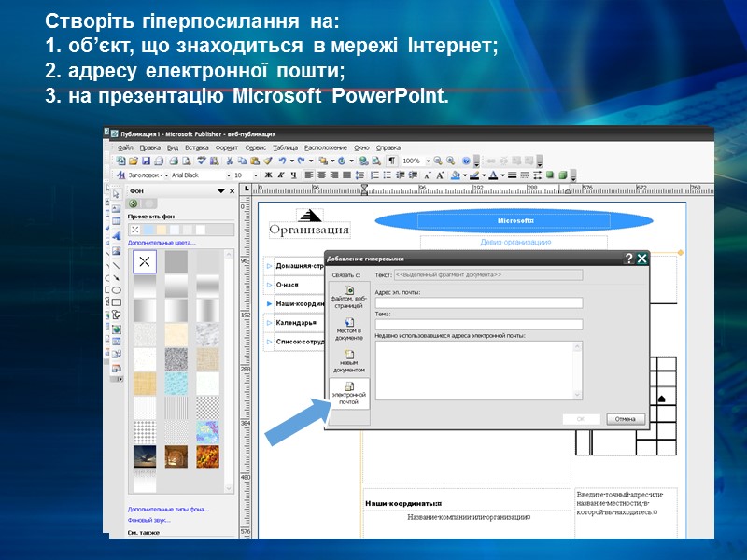747x560 pixels.
Task: Toggle Underline (Ч) formatting
Action: (x=294, y=175)
